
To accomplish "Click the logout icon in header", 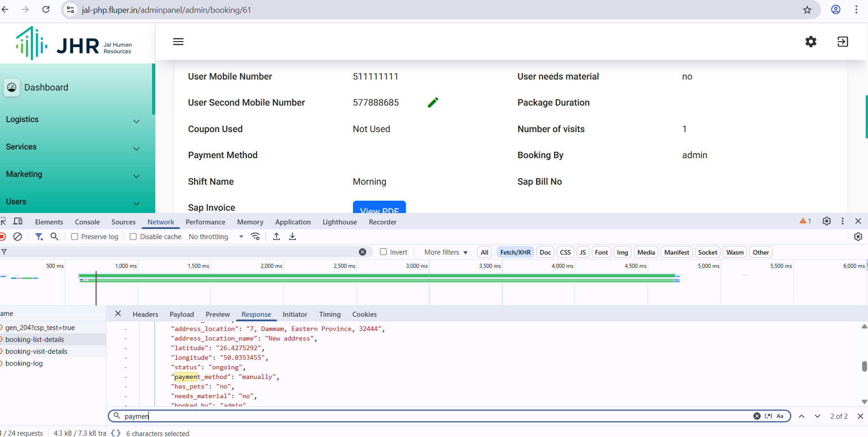I will coord(842,42).
